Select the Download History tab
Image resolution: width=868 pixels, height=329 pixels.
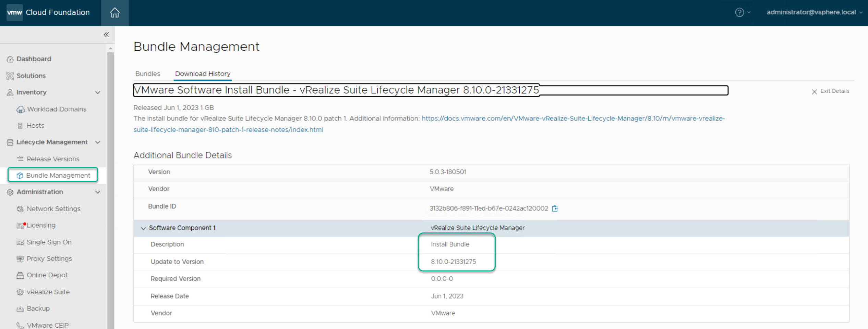tap(203, 74)
